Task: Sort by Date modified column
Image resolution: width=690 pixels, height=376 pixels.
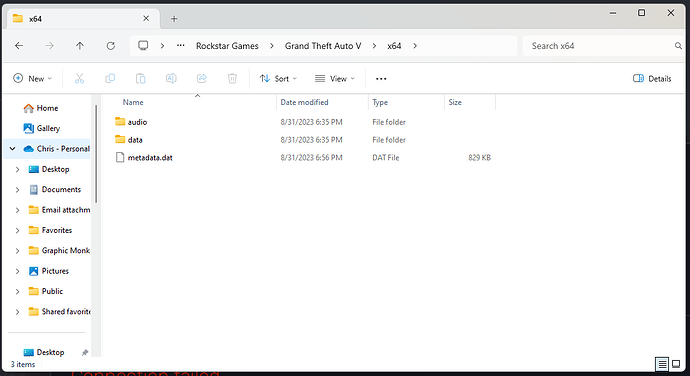Action: (305, 102)
